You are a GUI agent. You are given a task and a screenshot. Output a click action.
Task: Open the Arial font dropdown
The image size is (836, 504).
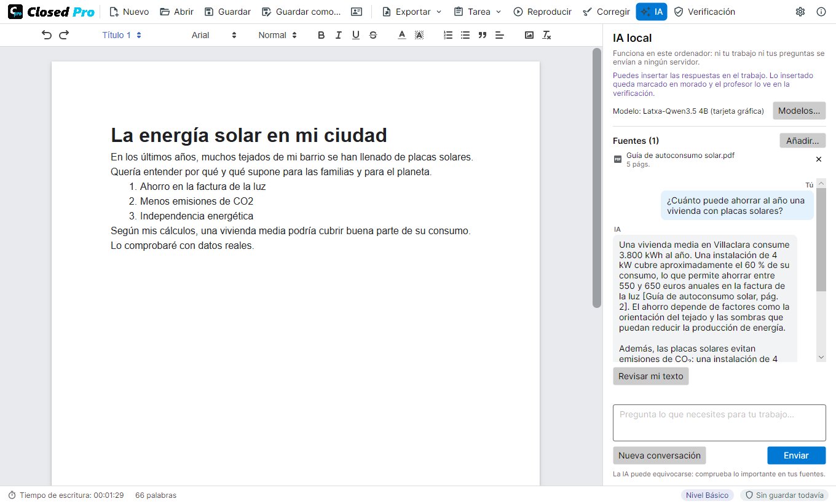214,35
